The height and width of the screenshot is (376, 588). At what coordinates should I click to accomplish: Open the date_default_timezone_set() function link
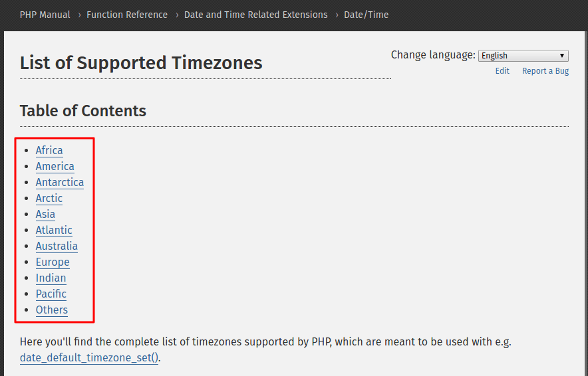point(89,358)
